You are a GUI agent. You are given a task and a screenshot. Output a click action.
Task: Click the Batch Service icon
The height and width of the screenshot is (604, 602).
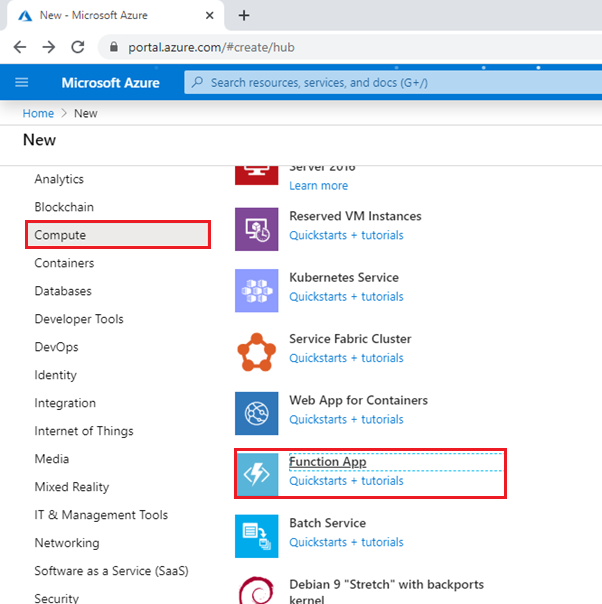click(x=257, y=536)
